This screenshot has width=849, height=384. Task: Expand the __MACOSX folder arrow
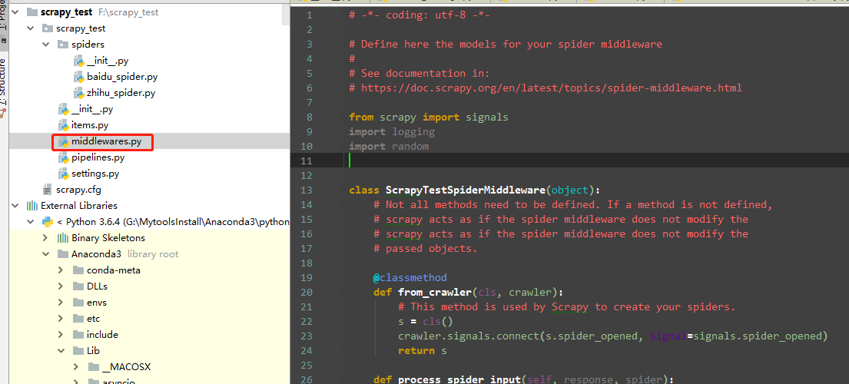(76, 367)
